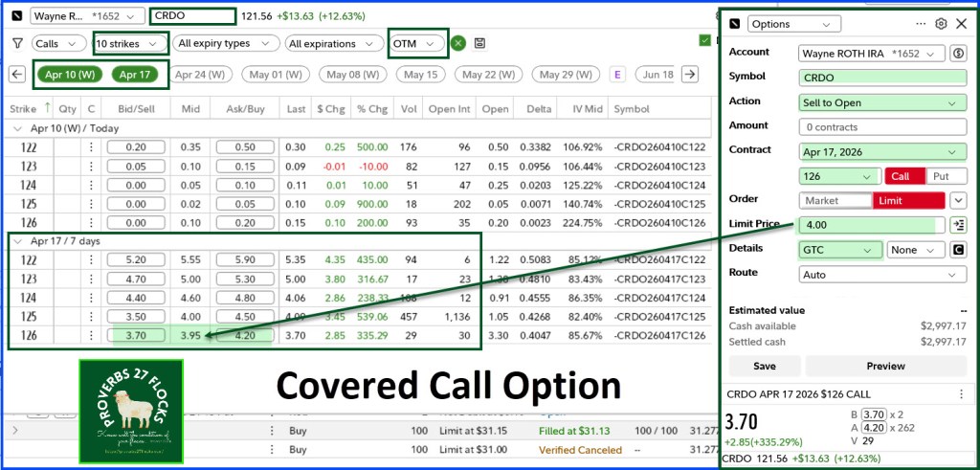Click the limit price helper icon

click(x=956, y=225)
